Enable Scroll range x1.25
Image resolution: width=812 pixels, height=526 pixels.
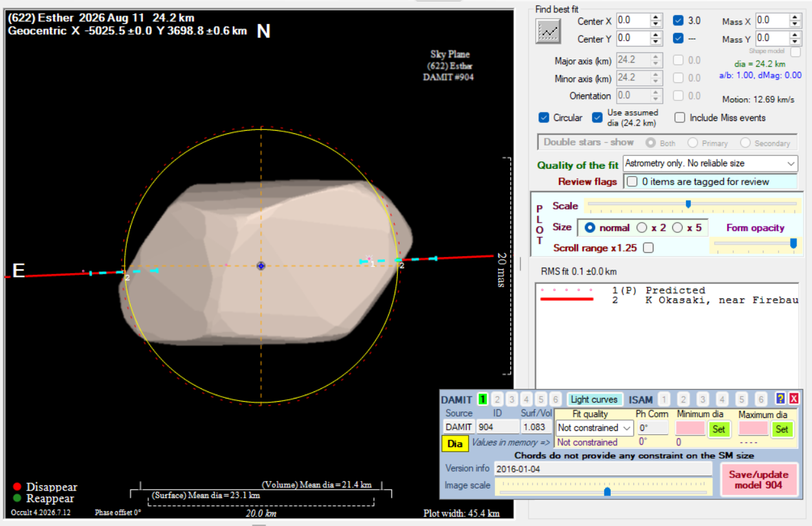(x=648, y=248)
